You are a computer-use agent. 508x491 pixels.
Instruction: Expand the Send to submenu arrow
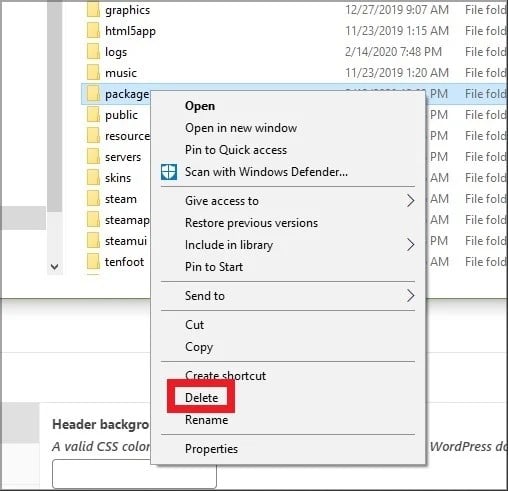pyautogui.click(x=410, y=296)
